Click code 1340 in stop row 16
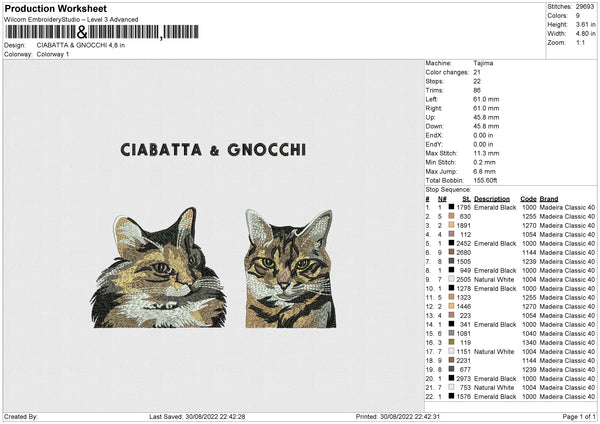 [x=529, y=342]
